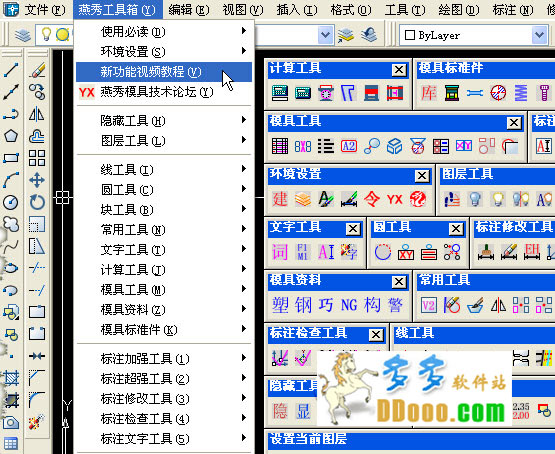Open the ByLayer color dropdown
The height and width of the screenshot is (454, 555).
coord(539,35)
